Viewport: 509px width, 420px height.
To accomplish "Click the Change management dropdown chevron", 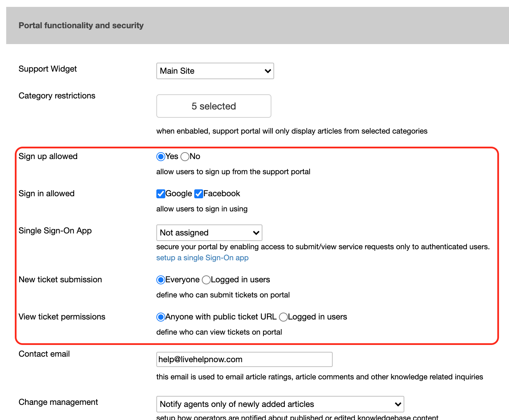I will (398, 404).
